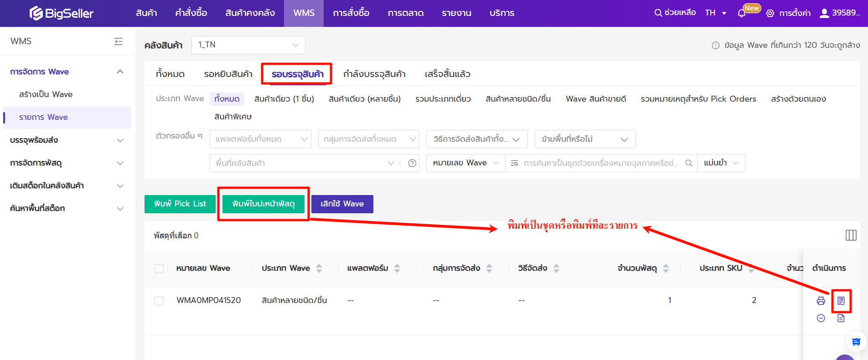868x360 pixels.
Task: Open the services top menu
Action: (x=501, y=13)
